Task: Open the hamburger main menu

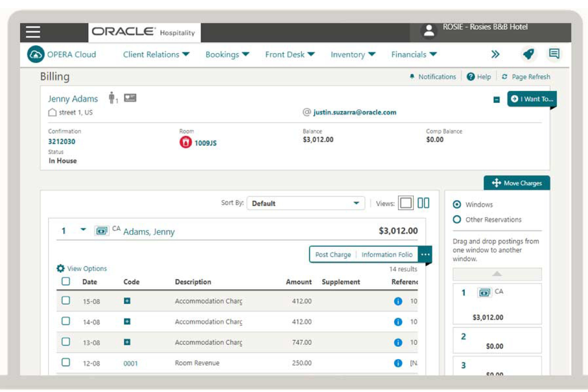Action: [33, 32]
